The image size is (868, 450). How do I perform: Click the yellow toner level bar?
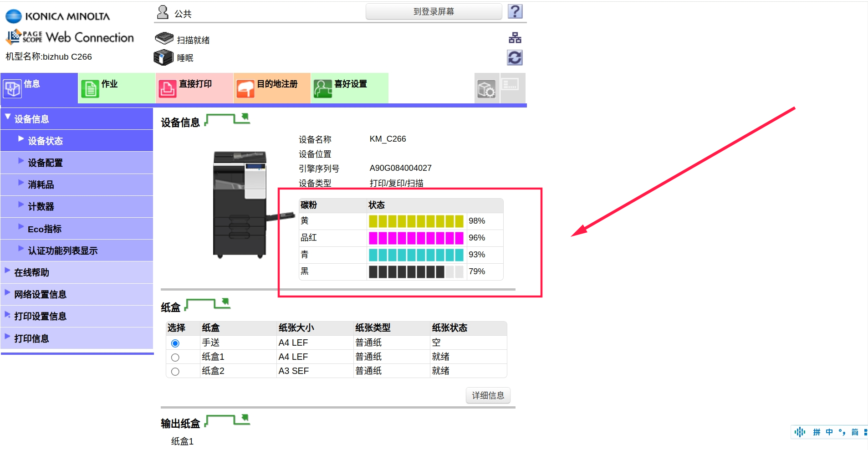[x=416, y=221]
